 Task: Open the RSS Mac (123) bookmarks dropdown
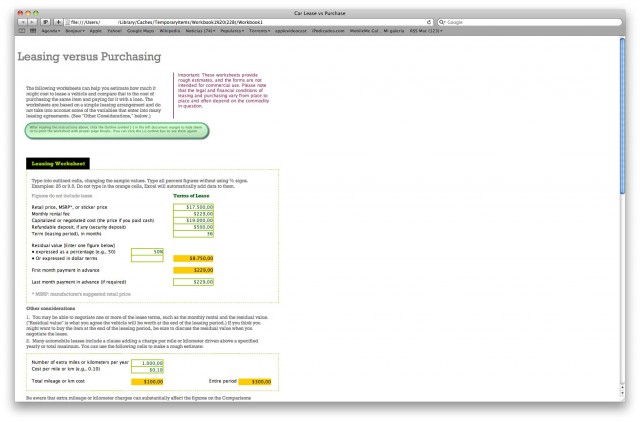coord(426,31)
